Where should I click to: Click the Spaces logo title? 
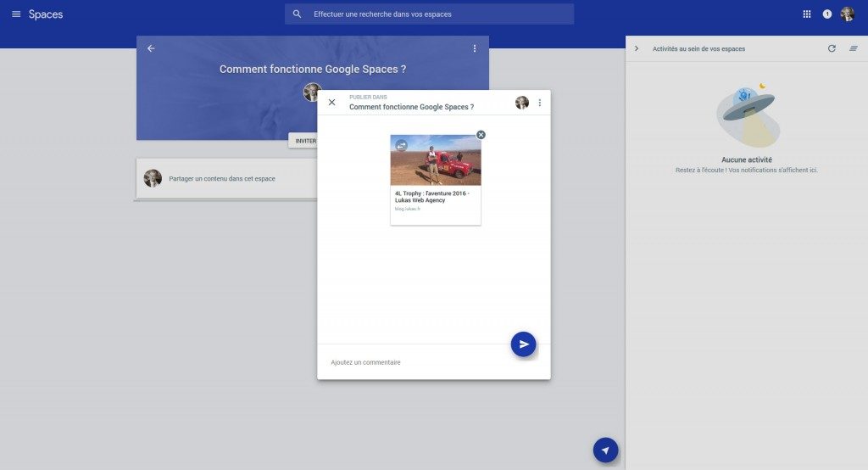tap(46, 14)
